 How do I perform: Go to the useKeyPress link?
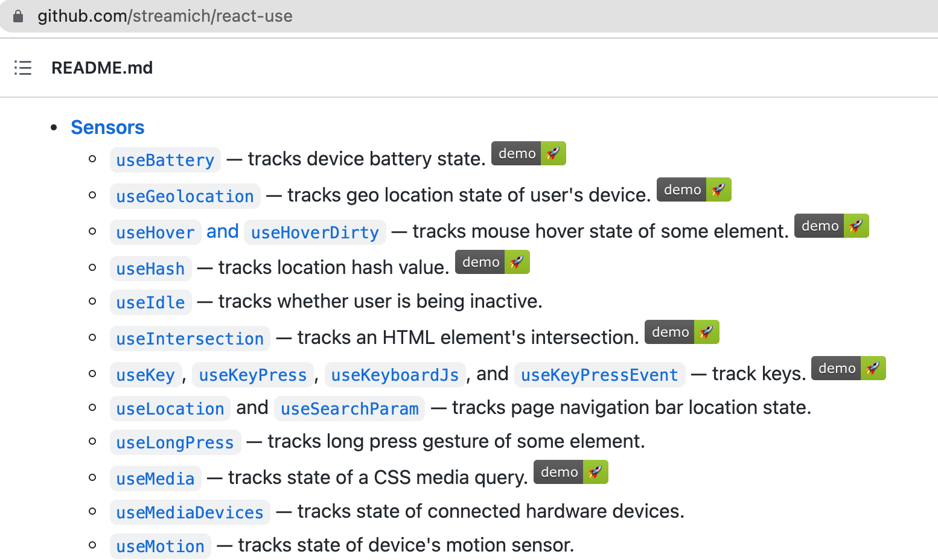coord(252,375)
